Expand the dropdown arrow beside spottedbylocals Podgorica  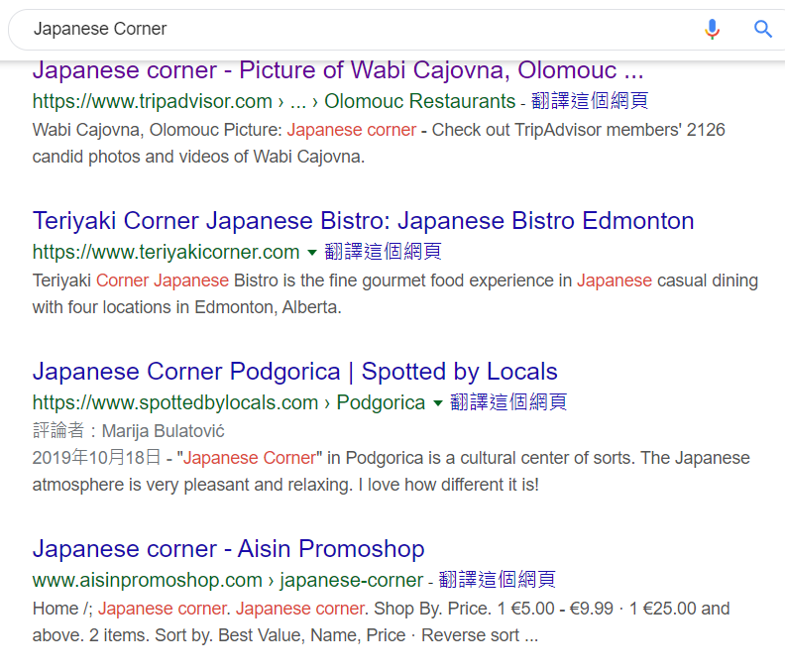point(437,403)
